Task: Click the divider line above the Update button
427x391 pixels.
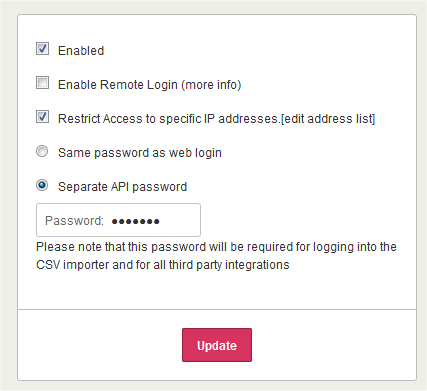Action: click(x=217, y=309)
